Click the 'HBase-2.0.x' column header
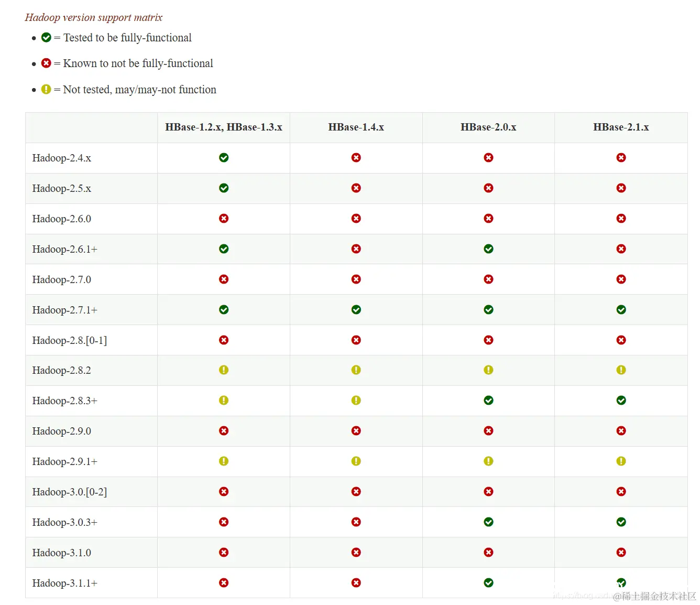The width and height of the screenshot is (700, 605). tap(489, 127)
